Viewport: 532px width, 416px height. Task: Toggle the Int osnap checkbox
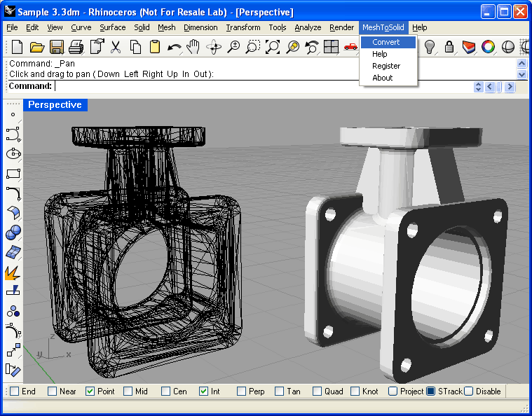(x=203, y=391)
